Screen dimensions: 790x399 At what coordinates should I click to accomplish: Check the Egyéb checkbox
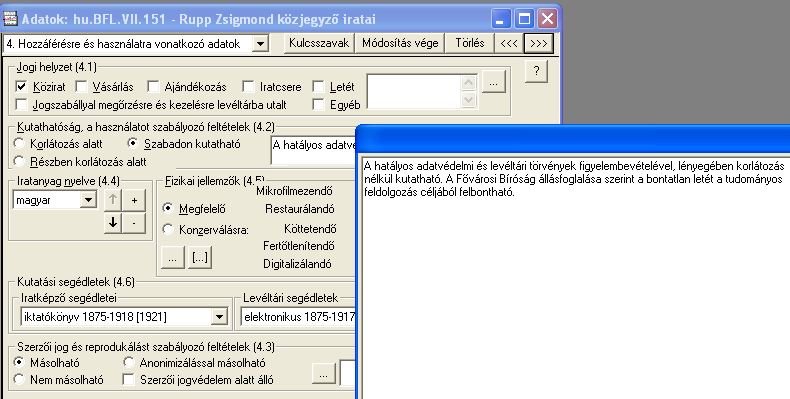(x=318, y=104)
